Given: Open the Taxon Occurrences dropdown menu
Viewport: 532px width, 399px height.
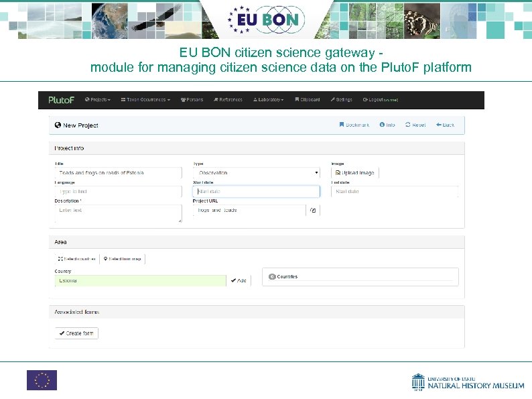Looking at the screenshot, I should pyautogui.click(x=145, y=99).
